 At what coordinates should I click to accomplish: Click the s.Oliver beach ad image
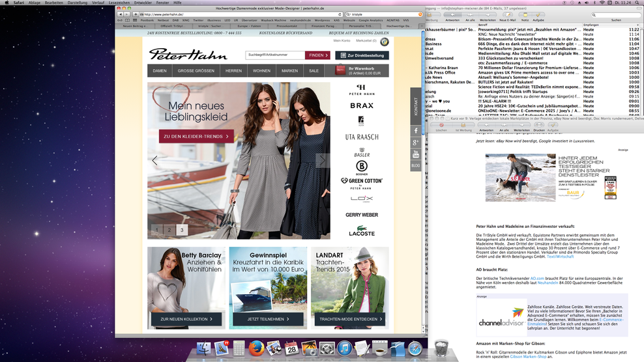coord(520,178)
